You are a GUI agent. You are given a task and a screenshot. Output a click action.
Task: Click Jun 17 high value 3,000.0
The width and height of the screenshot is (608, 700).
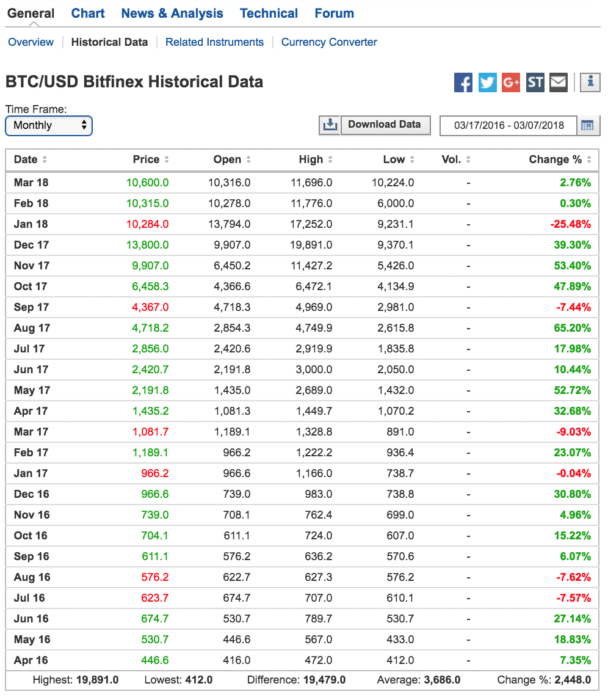pyautogui.click(x=314, y=370)
